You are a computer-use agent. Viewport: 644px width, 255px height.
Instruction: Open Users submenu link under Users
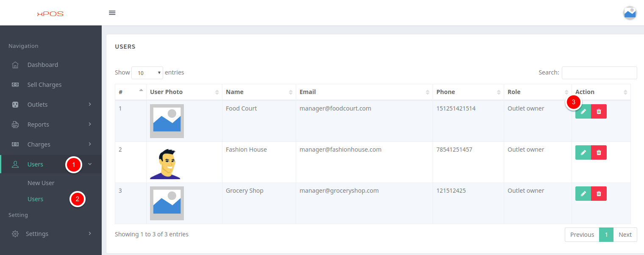36,199
